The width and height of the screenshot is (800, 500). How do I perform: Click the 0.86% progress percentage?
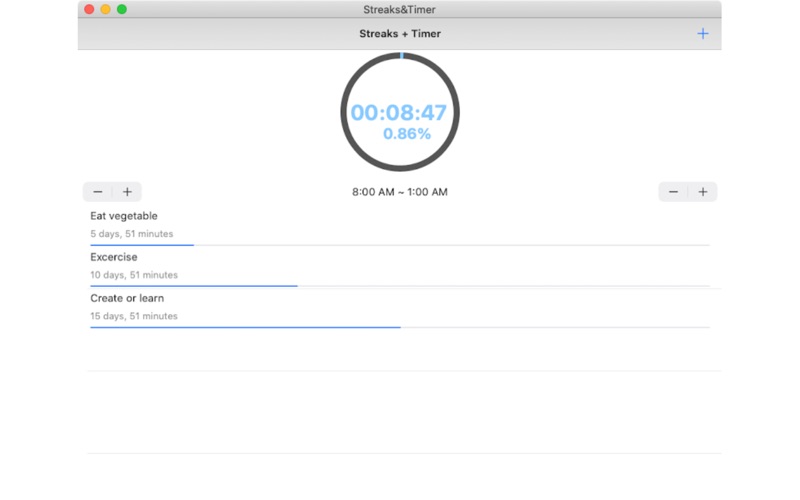(x=407, y=134)
